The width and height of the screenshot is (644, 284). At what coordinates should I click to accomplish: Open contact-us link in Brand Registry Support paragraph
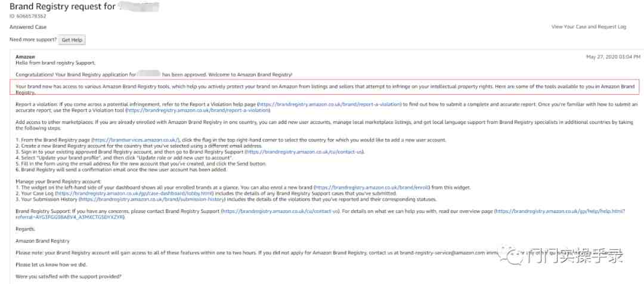pos(281,211)
